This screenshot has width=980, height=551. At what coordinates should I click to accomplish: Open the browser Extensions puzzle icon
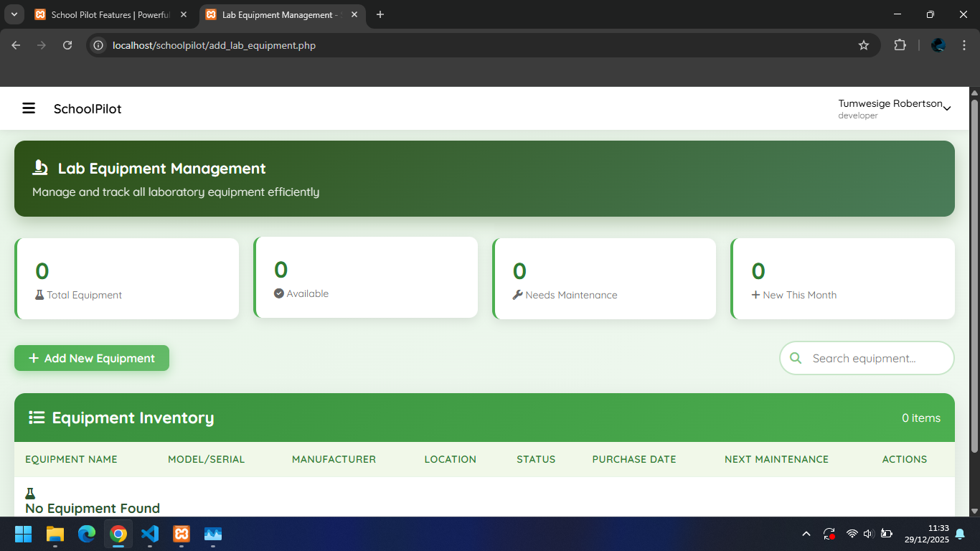click(900, 45)
